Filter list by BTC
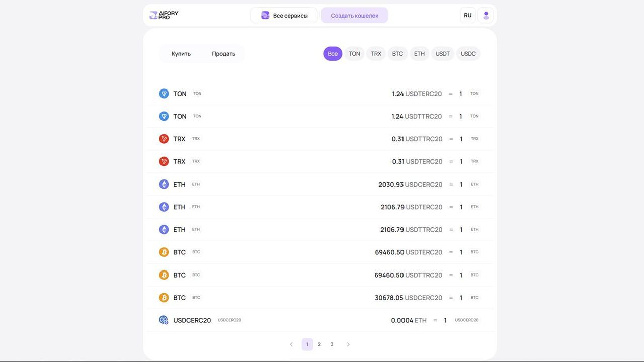Screen dimensions: 644x362 click(x=397, y=54)
